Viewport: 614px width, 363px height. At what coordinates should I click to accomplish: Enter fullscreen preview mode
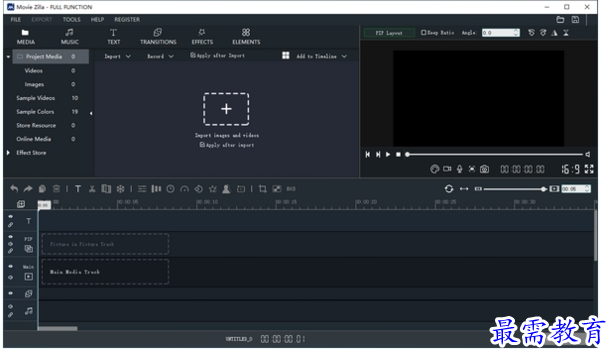[x=589, y=169]
